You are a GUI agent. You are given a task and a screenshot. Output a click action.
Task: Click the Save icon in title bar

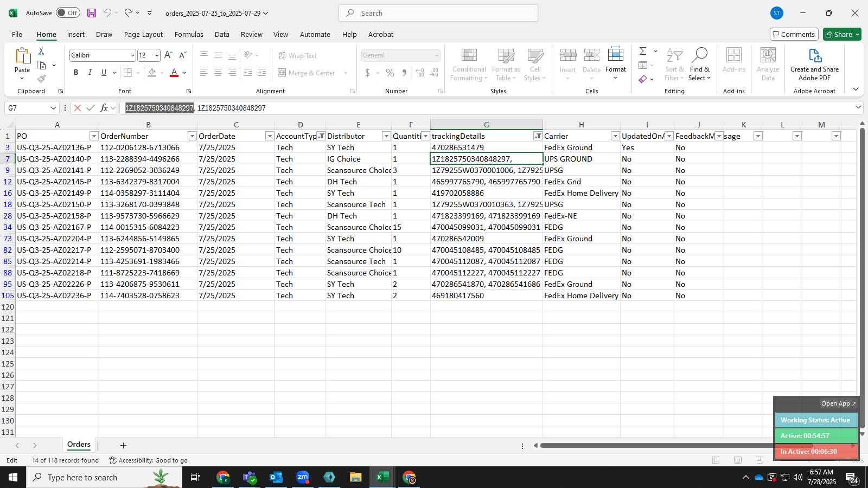point(92,13)
